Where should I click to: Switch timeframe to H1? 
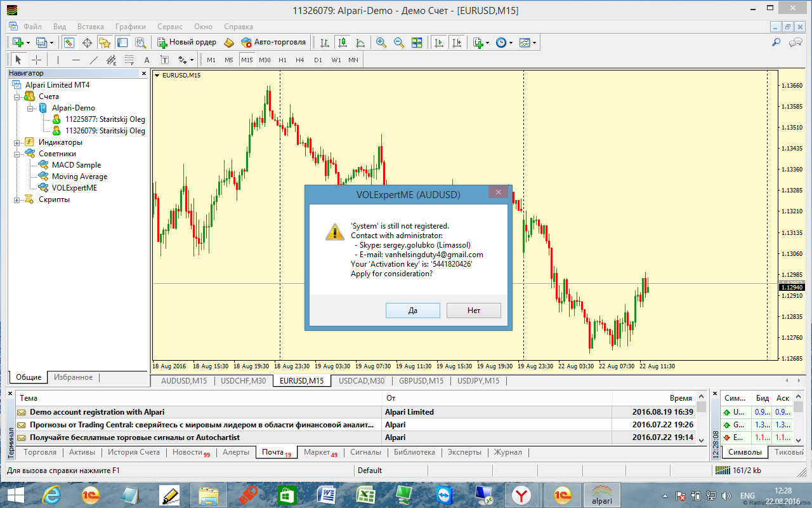pos(282,60)
